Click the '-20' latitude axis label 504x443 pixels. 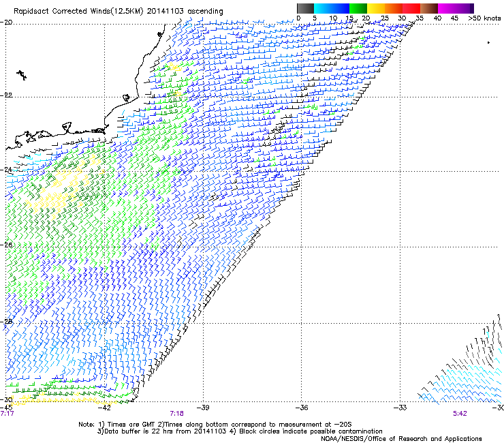coord(6,22)
